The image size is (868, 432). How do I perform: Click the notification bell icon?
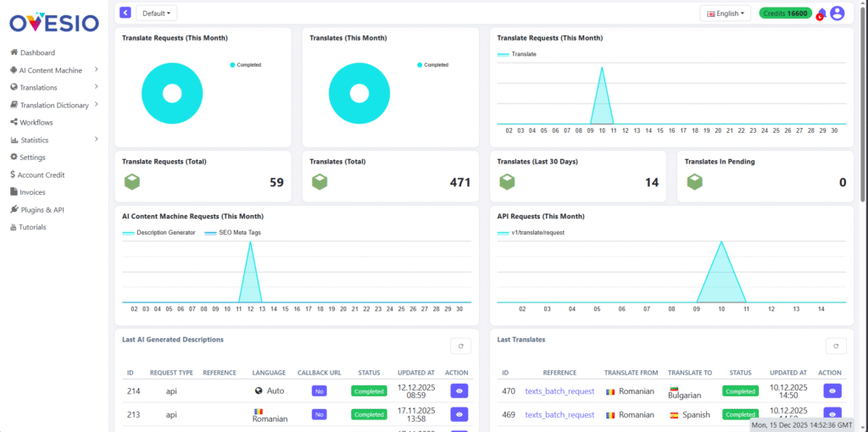click(821, 14)
